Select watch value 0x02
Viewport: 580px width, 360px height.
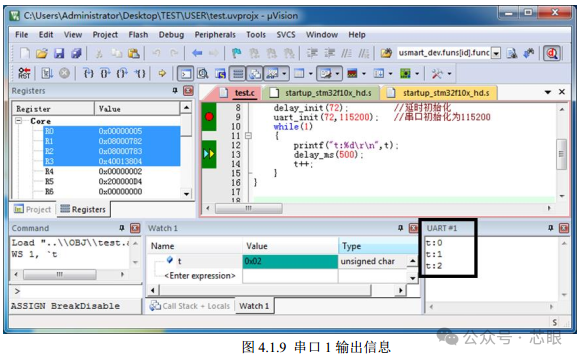290,261
